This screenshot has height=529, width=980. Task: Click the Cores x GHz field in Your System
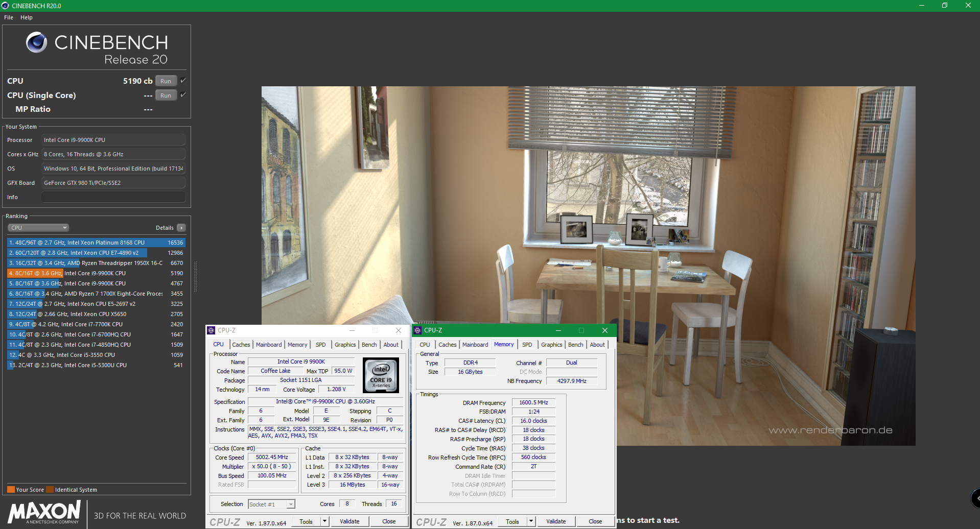(113, 154)
